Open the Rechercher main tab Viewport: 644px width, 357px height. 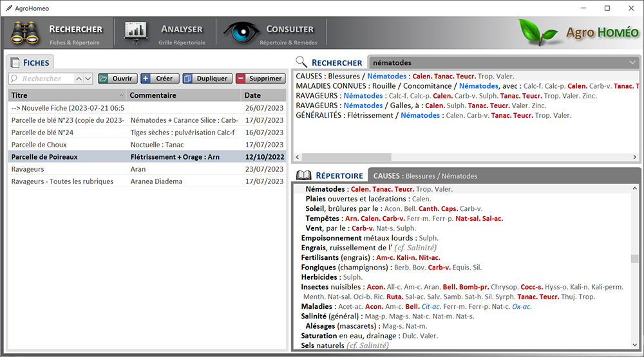(57, 33)
